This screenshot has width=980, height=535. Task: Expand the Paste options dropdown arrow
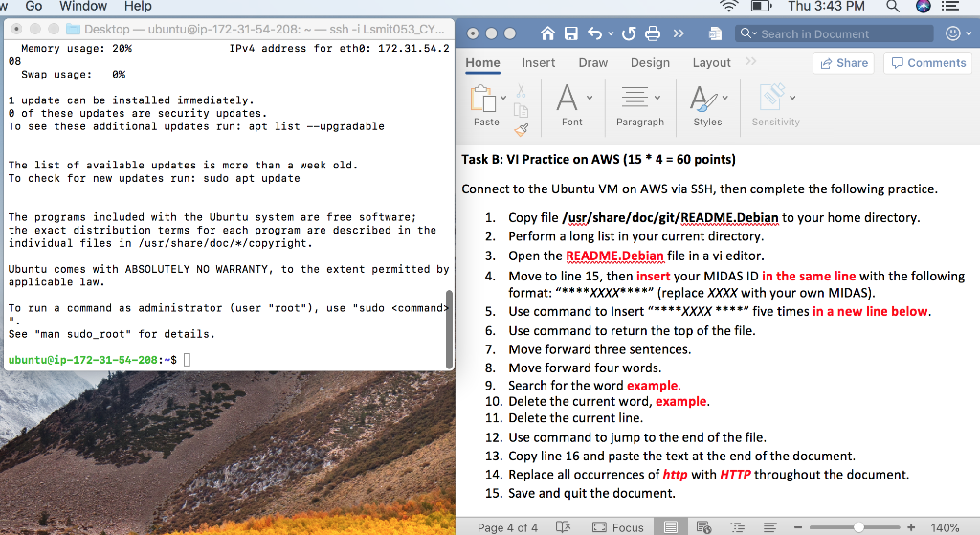point(503,99)
